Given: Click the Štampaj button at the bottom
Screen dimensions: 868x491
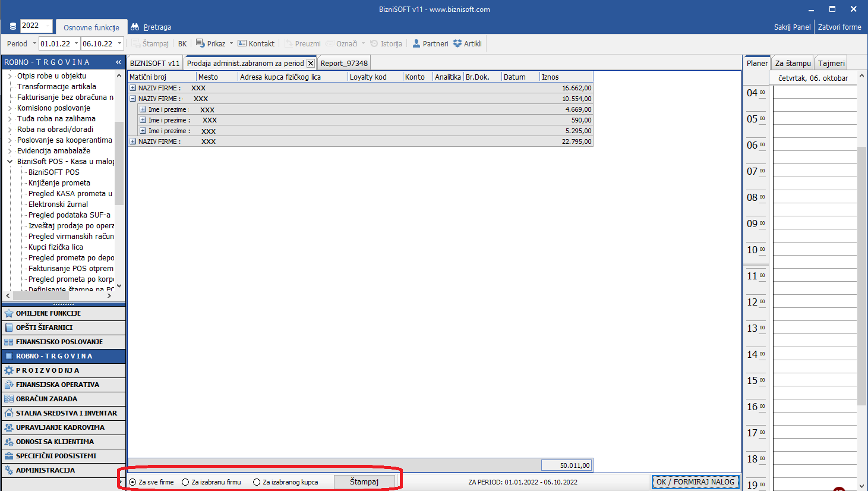Looking at the screenshot, I should [x=364, y=482].
